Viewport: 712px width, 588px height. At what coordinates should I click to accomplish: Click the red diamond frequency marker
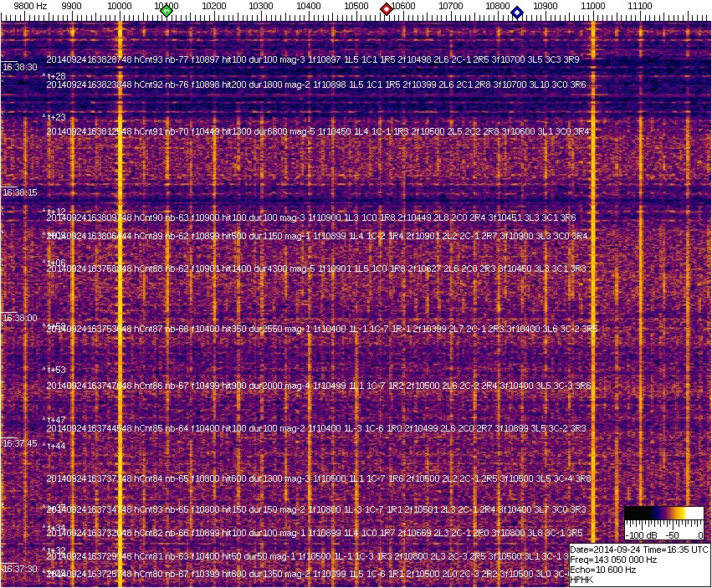tap(387, 9)
